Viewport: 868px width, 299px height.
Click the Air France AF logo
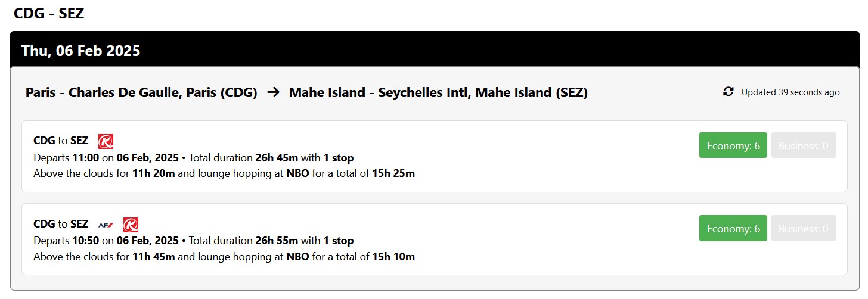pyautogui.click(x=106, y=225)
